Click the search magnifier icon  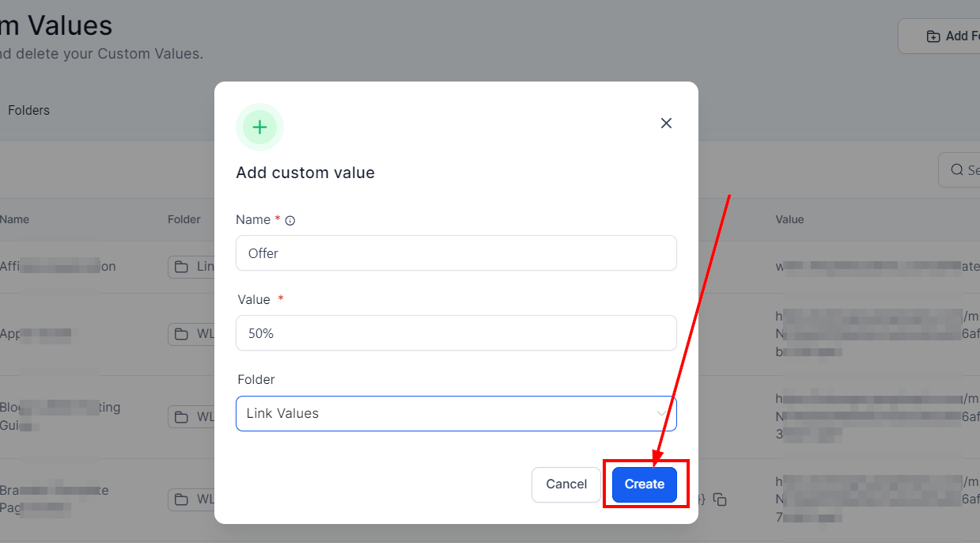[x=959, y=170]
